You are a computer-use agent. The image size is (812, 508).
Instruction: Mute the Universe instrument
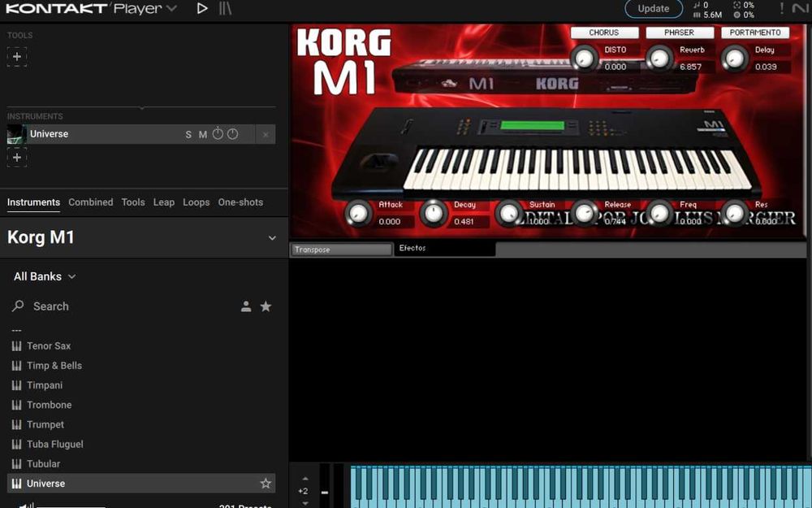pos(203,135)
